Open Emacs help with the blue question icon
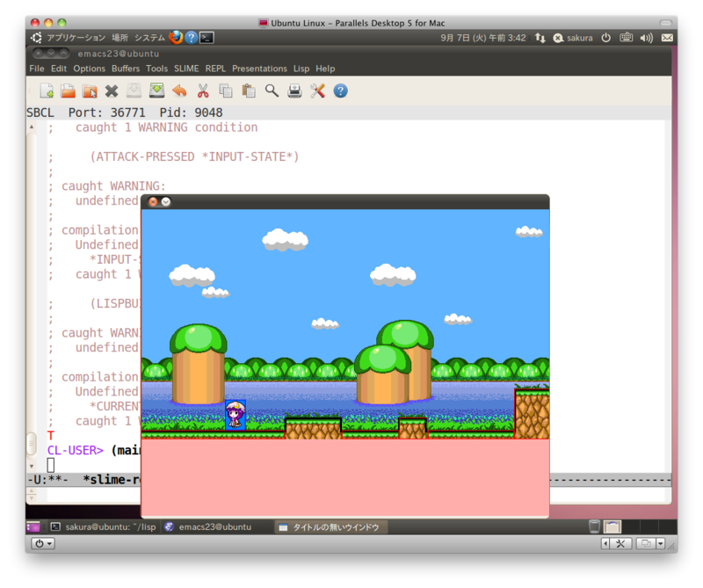703x588 pixels. [x=340, y=91]
